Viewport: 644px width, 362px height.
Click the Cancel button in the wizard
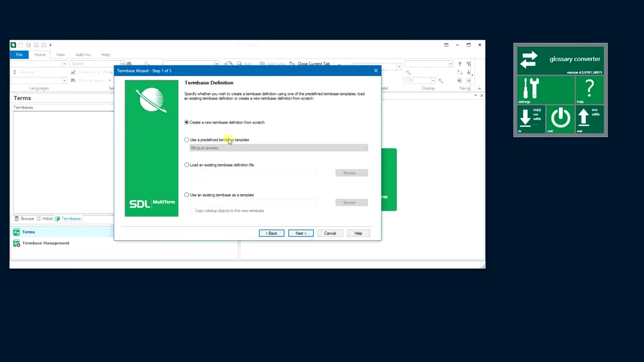(x=330, y=233)
